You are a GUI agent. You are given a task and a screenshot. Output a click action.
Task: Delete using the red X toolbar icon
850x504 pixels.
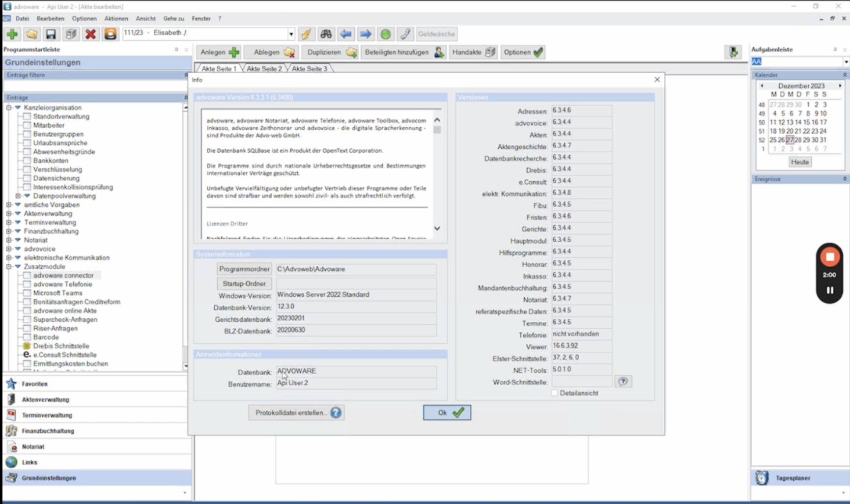tap(90, 34)
